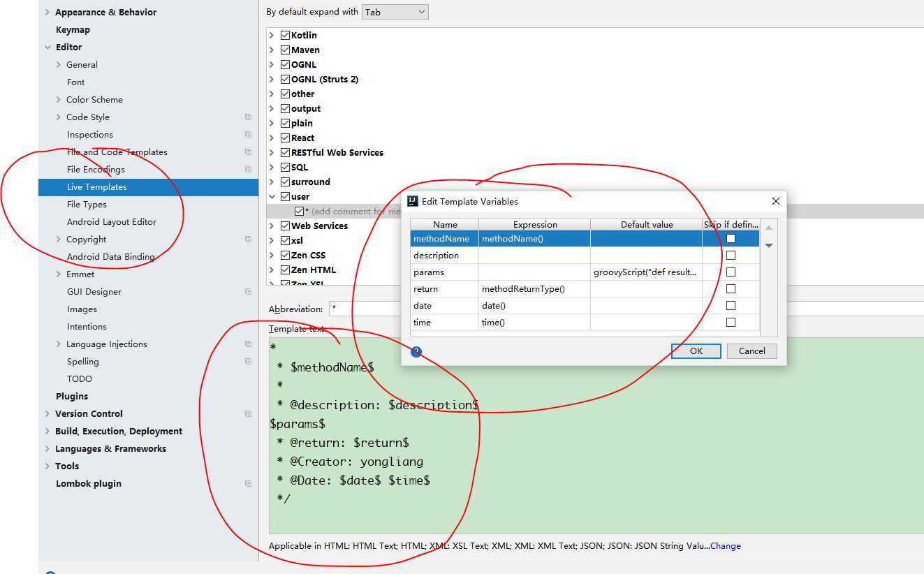This screenshot has height=574, width=924.
Task: Expand the OGNL (Struts 2) template group
Action: 272,79
